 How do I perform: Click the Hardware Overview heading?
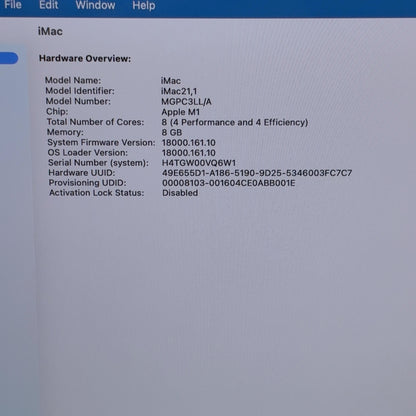(x=85, y=58)
